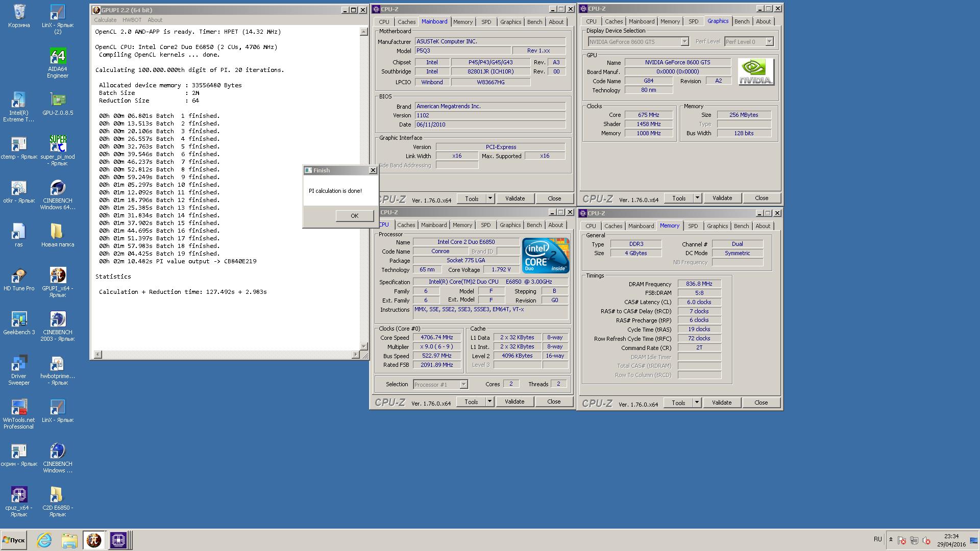Launch the GPUPI_x64 shortcut icon

click(x=58, y=282)
